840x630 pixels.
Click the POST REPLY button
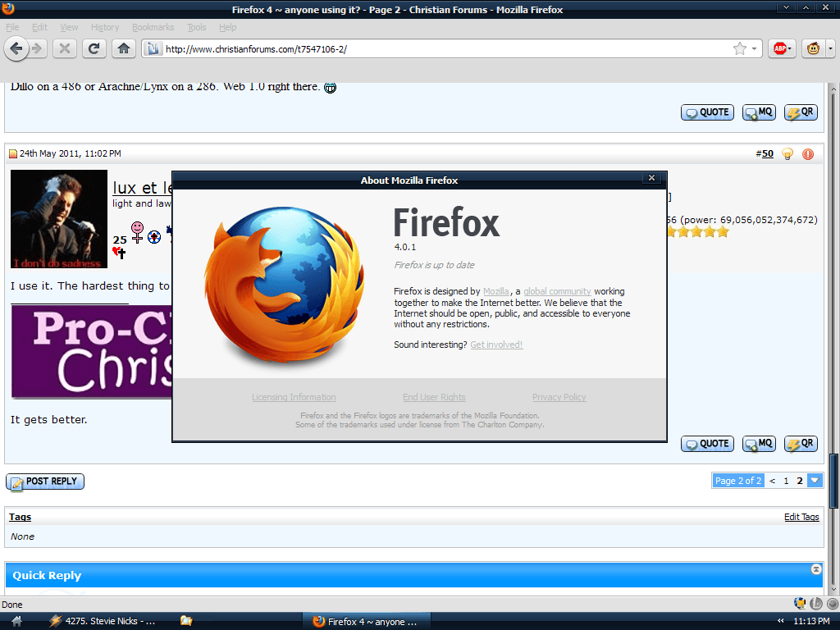click(45, 482)
